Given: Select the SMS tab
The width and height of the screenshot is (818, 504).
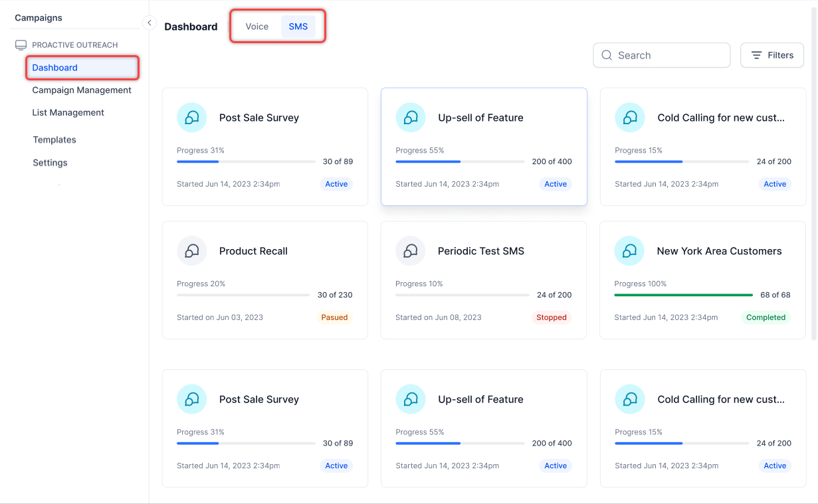Looking at the screenshot, I should coord(298,27).
